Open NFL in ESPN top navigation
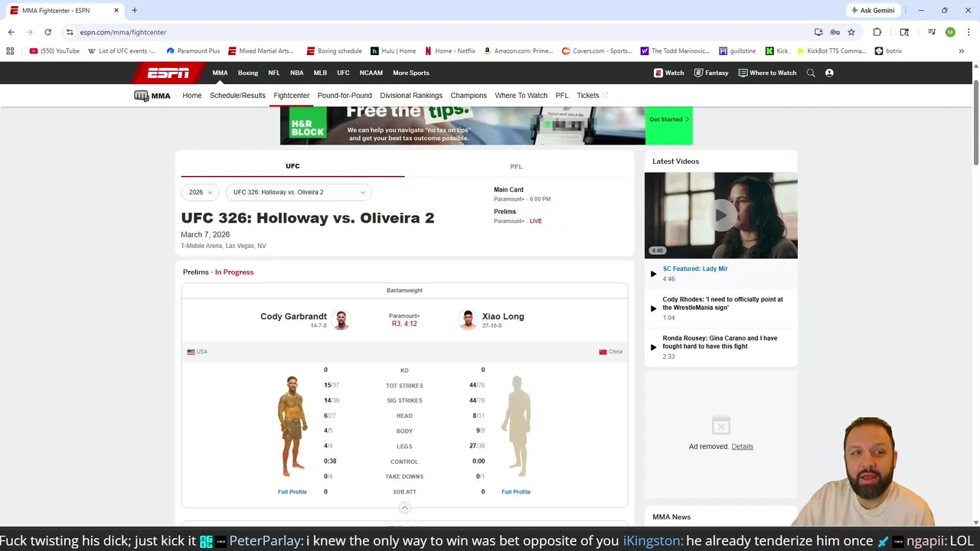 (x=274, y=73)
